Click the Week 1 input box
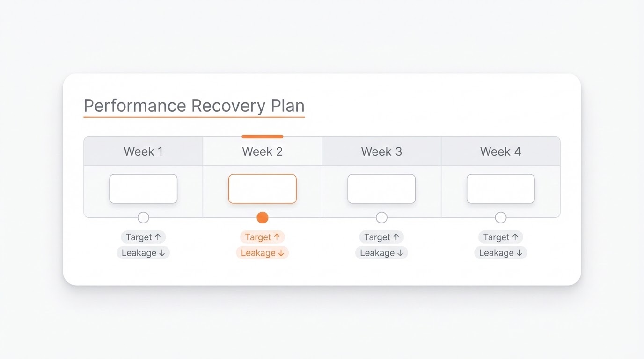Image resolution: width=644 pixels, height=359 pixels. [x=143, y=189]
